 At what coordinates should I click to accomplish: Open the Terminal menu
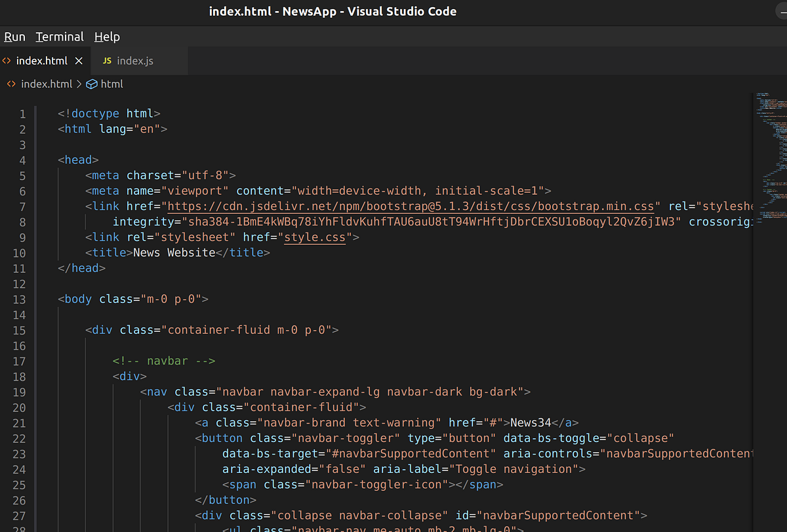59,37
